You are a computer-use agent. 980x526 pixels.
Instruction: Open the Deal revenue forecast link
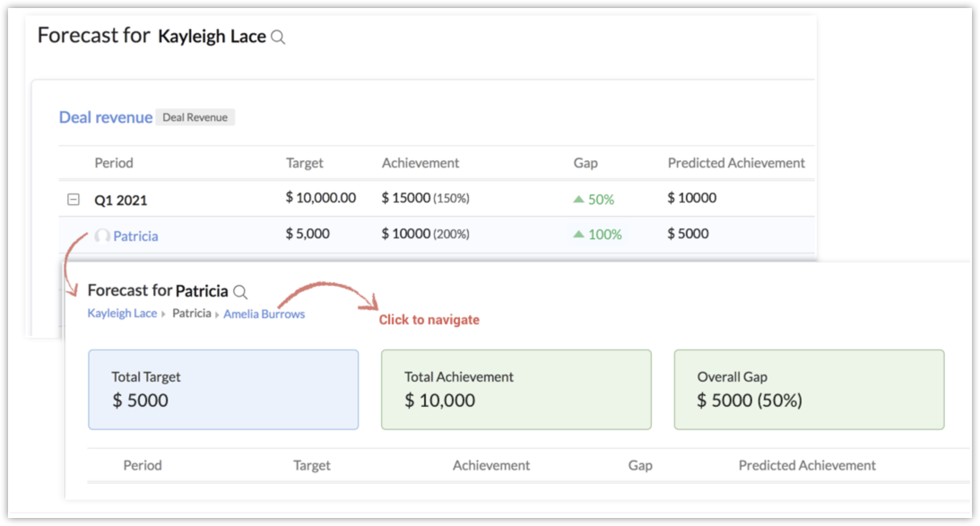[x=105, y=117]
